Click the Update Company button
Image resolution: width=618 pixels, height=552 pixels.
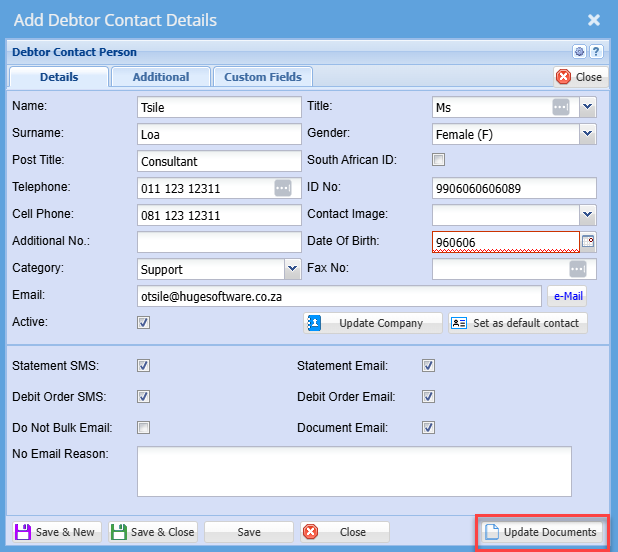tap(374, 323)
